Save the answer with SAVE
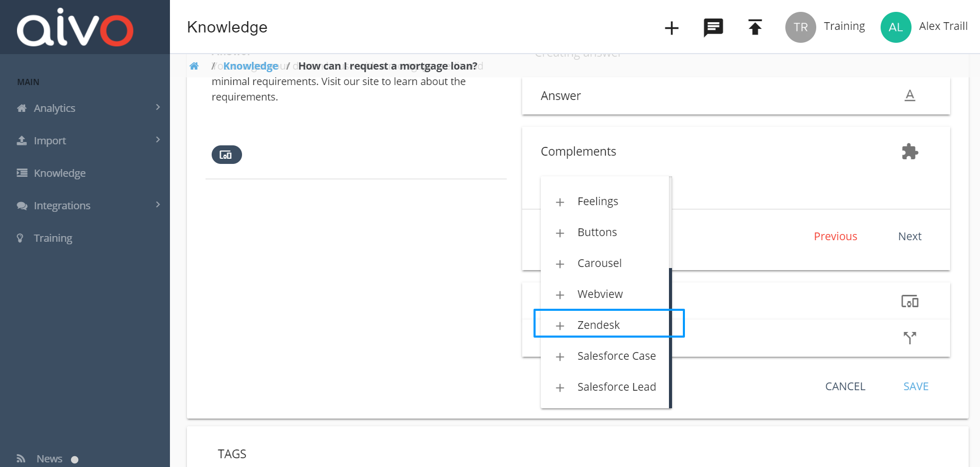Image resolution: width=980 pixels, height=467 pixels. coord(916,386)
